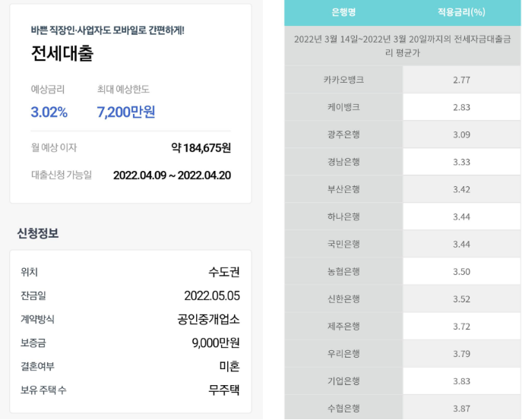Click the 신청정보 section heading
The height and width of the screenshot is (420, 522).
click(x=38, y=233)
